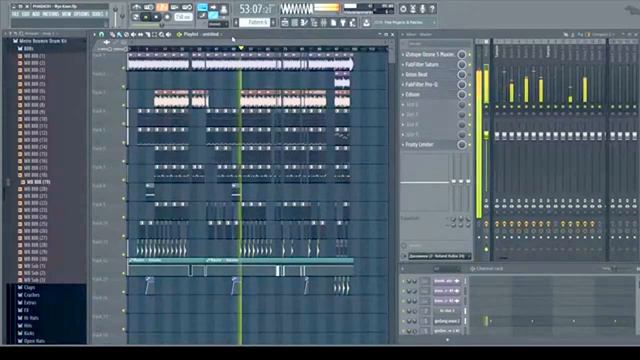The height and width of the screenshot is (360, 640).
Task: Click the download icon beside the news panel
Action: point(367,22)
